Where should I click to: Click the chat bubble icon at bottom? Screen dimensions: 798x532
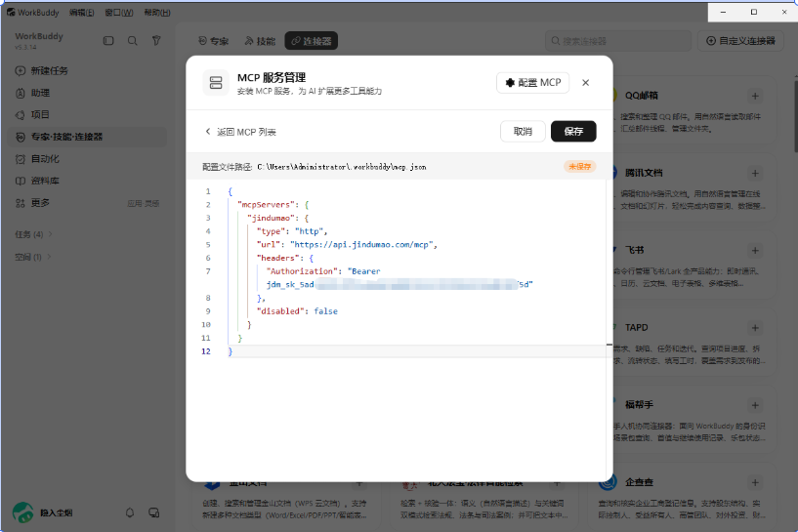[153, 512]
